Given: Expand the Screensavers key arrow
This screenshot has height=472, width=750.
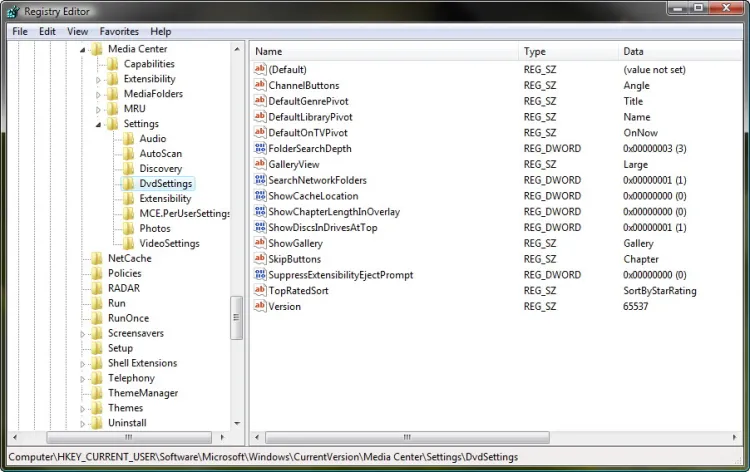Looking at the screenshot, I should click(x=83, y=334).
